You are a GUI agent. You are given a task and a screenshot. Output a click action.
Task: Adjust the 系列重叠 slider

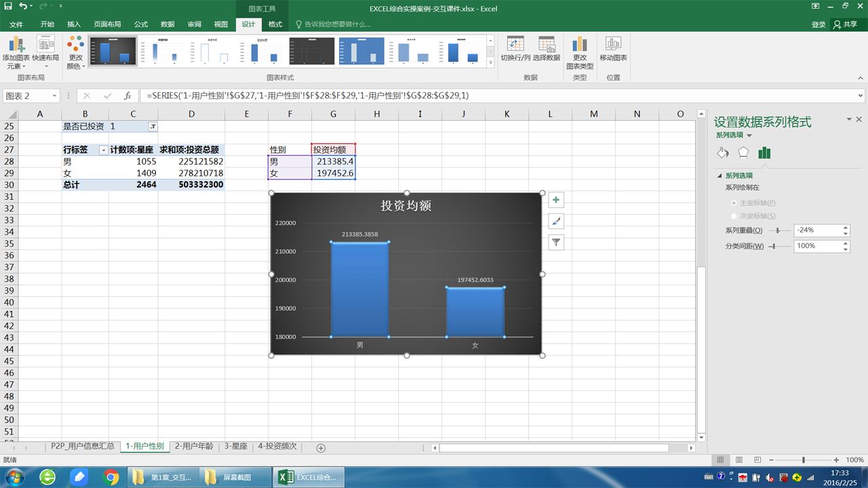tap(779, 230)
